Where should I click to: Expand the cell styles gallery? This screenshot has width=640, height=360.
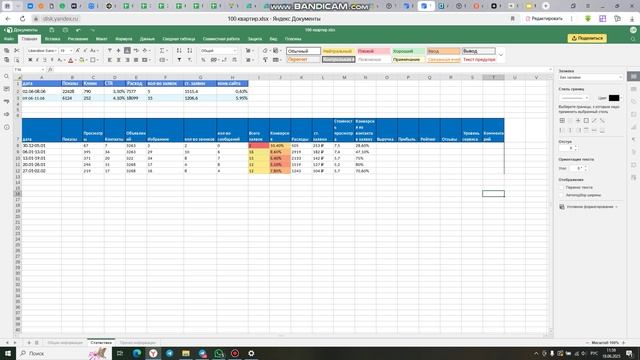click(501, 55)
